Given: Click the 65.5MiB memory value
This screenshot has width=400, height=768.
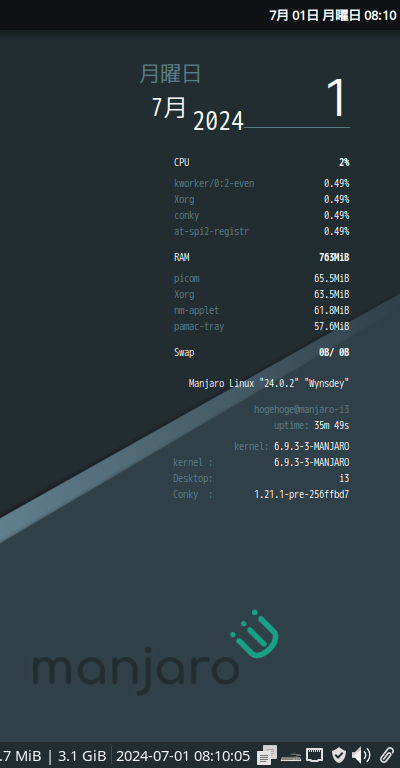Looking at the screenshot, I should [331, 279].
